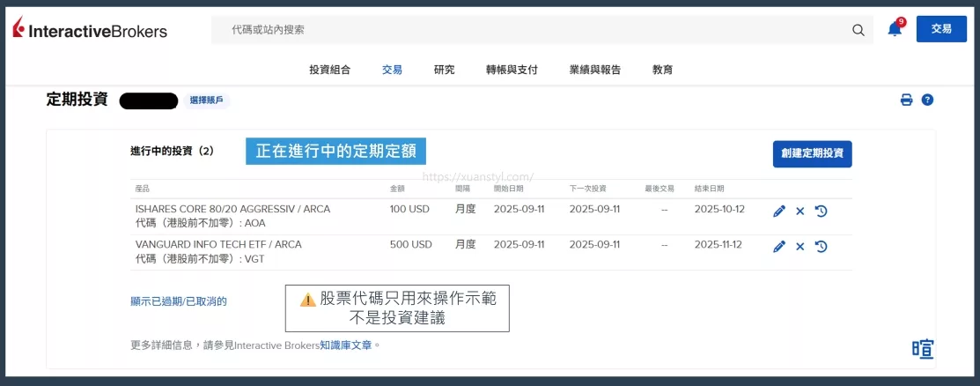Open the 教育 menu
The image size is (980, 386).
pos(662,71)
